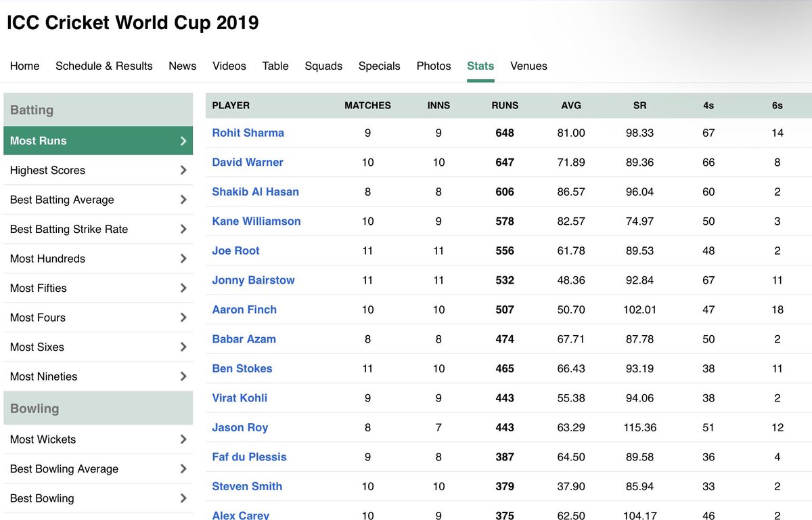This screenshot has width=812, height=520.
Task: Expand the Best Batting Average list
Action: [x=98, y=200]
